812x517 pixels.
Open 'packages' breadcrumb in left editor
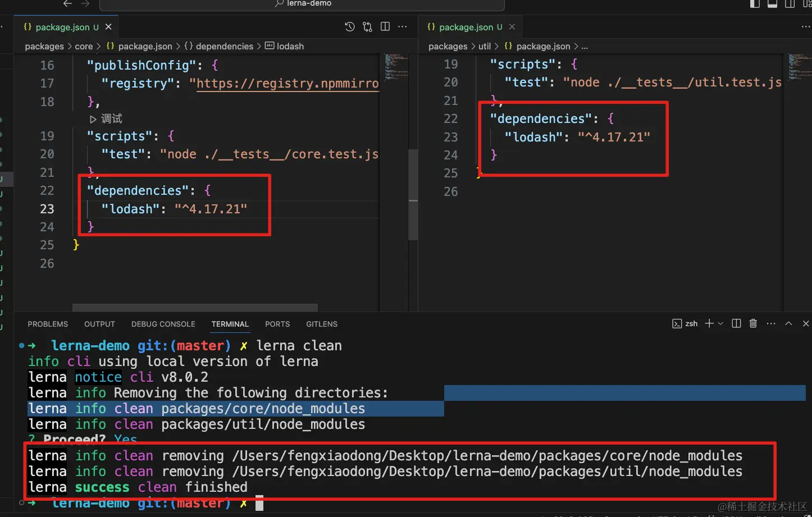(44, 46)
